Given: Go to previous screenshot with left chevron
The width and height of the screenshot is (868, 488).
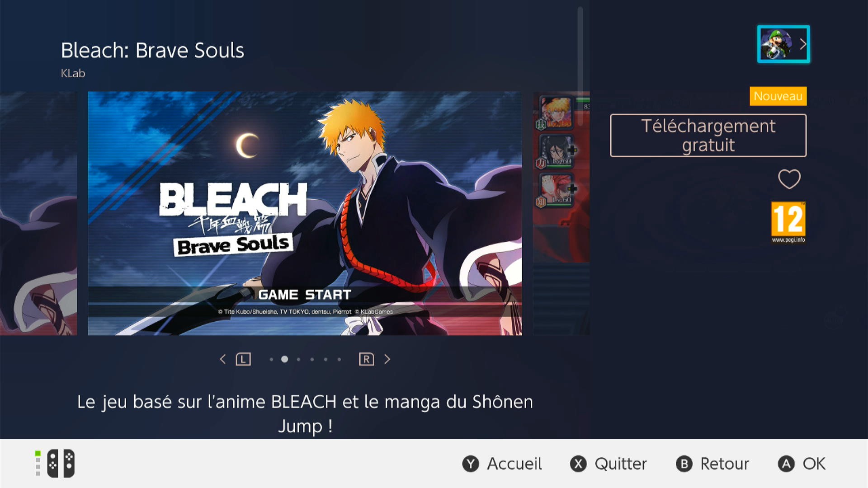Looking at the screenshot, I should [x=222, y=359].
